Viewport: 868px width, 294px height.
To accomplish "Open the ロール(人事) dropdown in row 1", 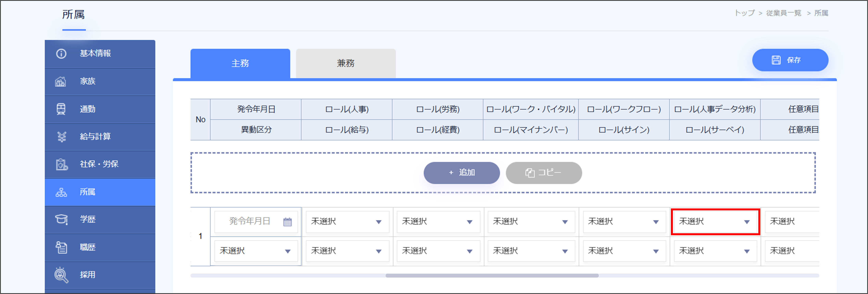I will click(x=347, y=222).
